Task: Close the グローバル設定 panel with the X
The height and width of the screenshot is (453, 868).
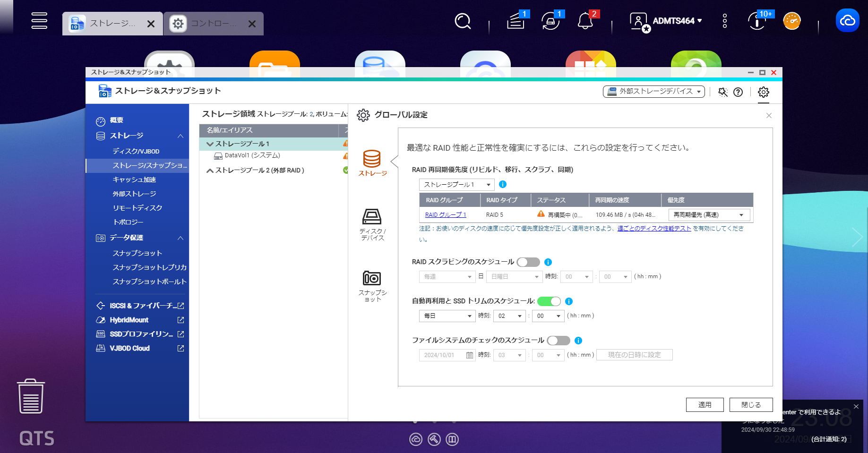Action: coord(769,115)
